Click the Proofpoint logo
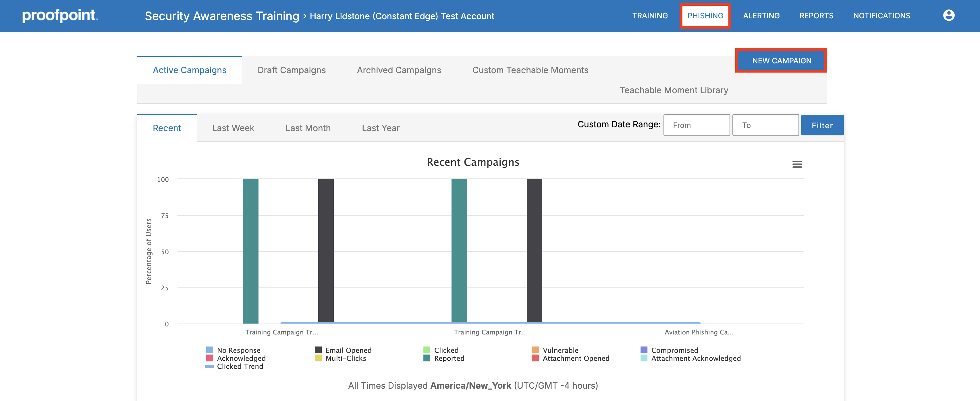This screenshot has height=401, width=980. [60, 15]
